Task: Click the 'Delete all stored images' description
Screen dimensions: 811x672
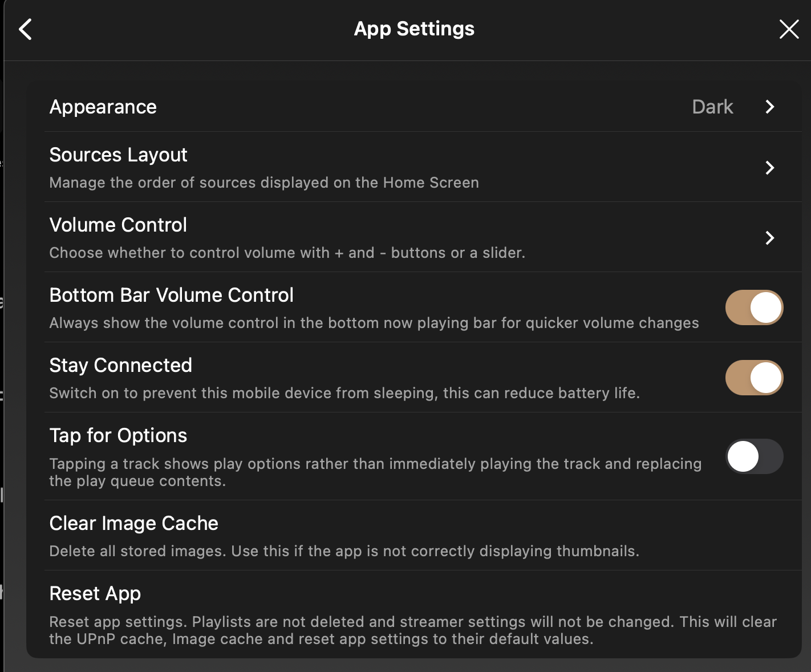Action: (344, 552)
